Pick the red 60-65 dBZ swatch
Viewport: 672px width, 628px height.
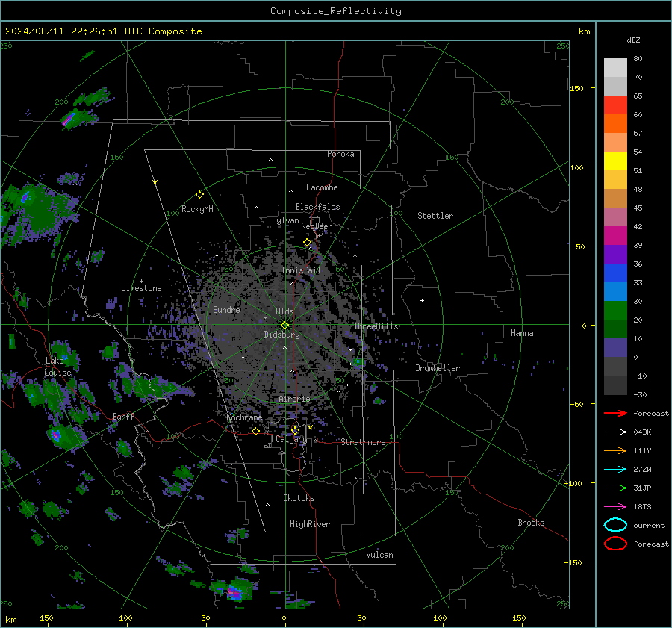615,105
